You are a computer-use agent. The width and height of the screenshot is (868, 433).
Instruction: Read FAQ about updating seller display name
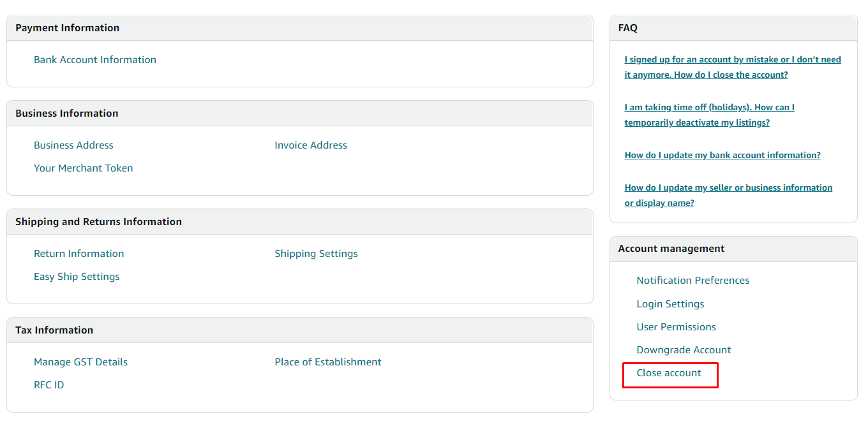pos(728,195)
